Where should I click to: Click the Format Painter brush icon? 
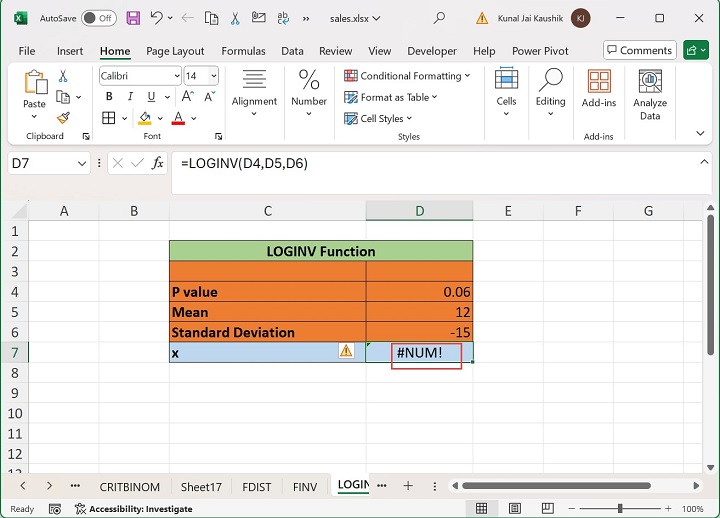pyautogui.click(x=63, y=118)
